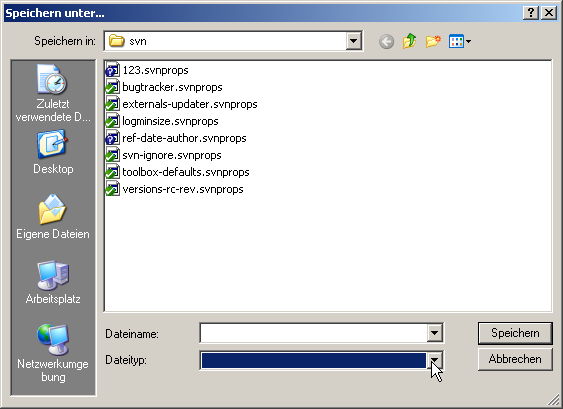
Task: Expand the Speichern in folder dropdown
Action: coord(354,41)
